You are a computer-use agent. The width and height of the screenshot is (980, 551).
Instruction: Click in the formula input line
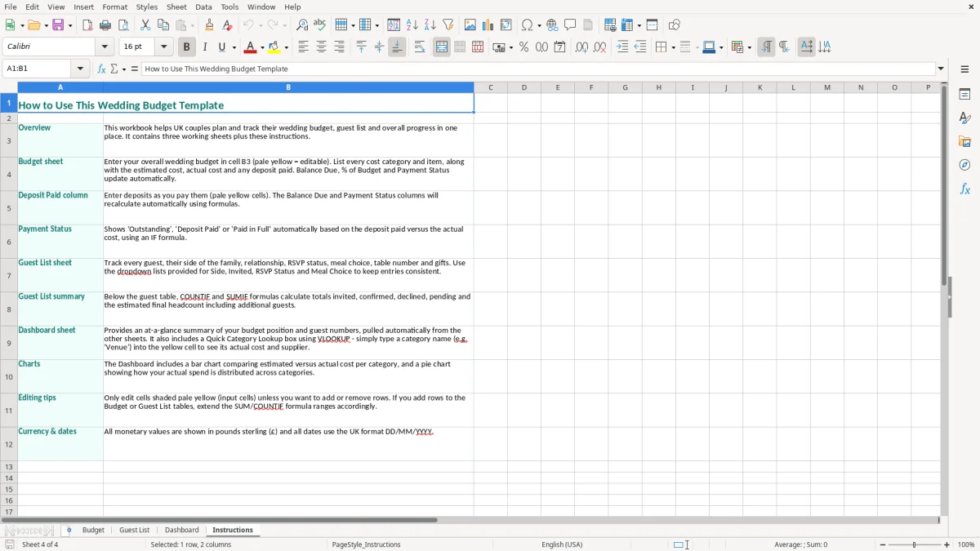538,69
